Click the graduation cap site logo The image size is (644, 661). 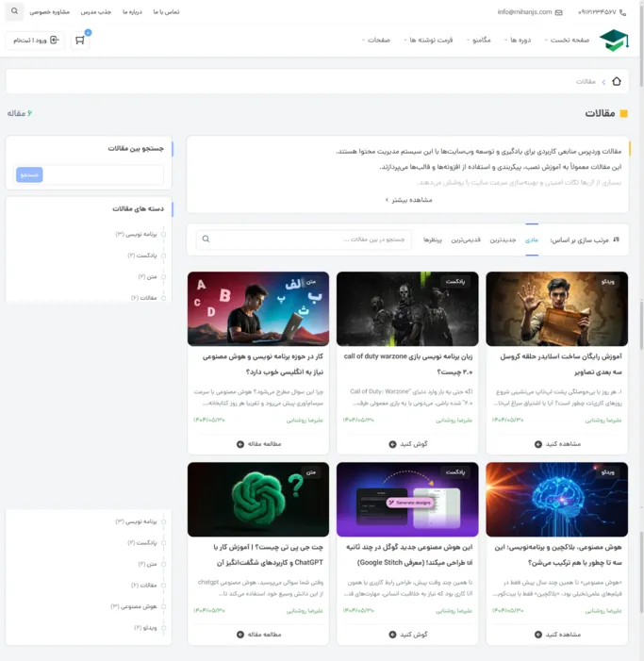click(x=614, y=41)
